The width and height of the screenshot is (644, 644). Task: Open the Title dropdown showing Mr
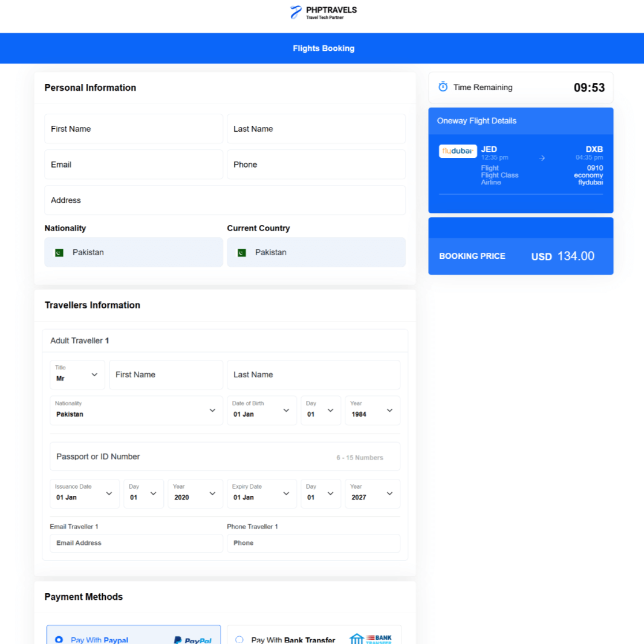[77, 374]
